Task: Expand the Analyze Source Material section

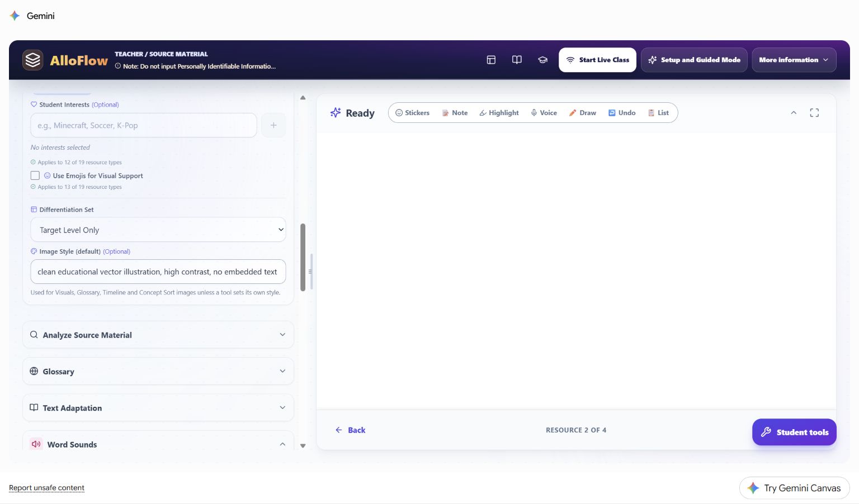Action: [x=158, y=335]
